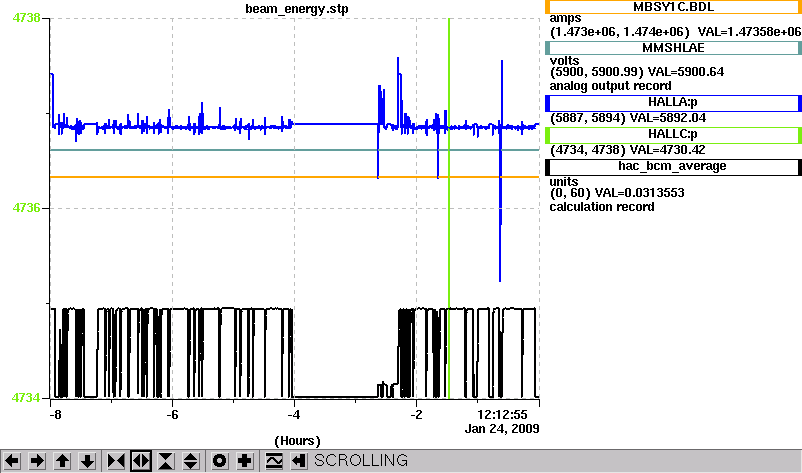The width and height of the screenshot is (802, 473).
Task: Click the 'calculation record' description
Action: pyautogui.click(x=602, y=207)
